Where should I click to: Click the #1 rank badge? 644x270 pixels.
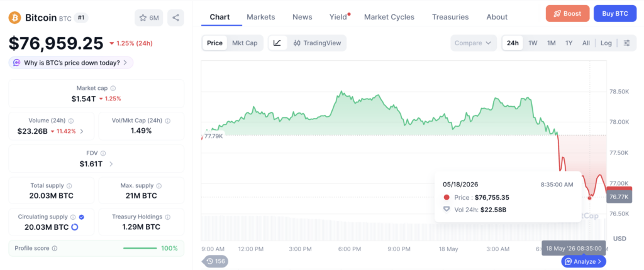pyautogui.click(x=81, y=18)
